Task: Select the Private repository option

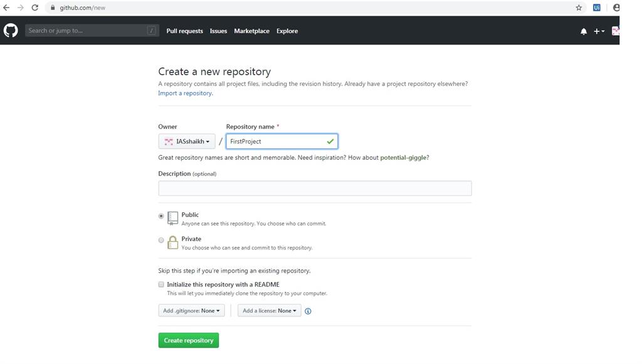Action: click(161, 240)
